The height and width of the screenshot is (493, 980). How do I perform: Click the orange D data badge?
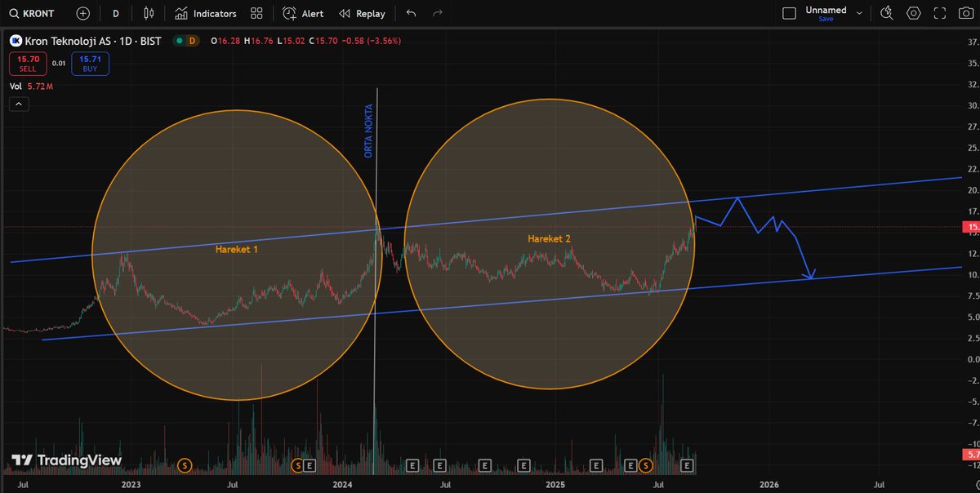click(192, 40)
